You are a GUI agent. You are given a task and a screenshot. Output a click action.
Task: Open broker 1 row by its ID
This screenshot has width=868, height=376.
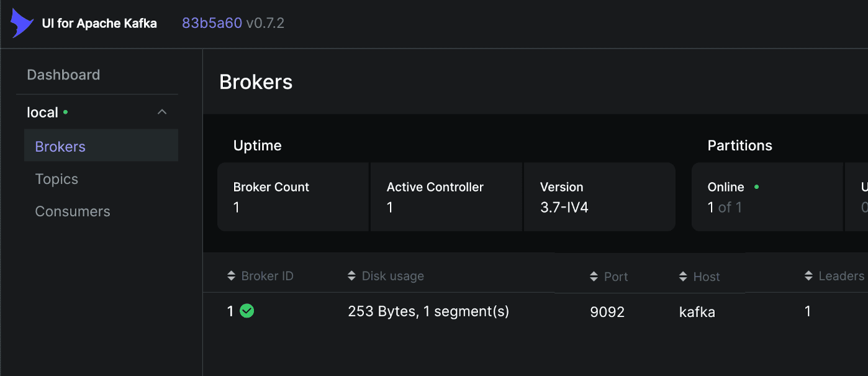pyautogui.click(x=230, y=311)
